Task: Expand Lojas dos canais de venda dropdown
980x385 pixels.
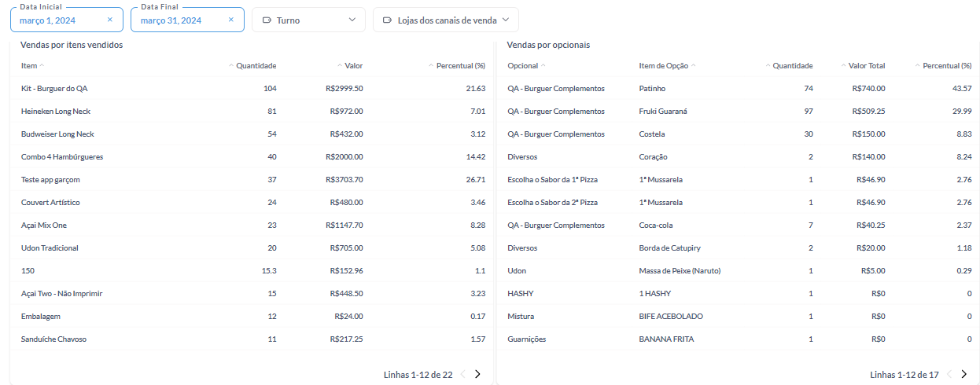Action: [445, 20]
